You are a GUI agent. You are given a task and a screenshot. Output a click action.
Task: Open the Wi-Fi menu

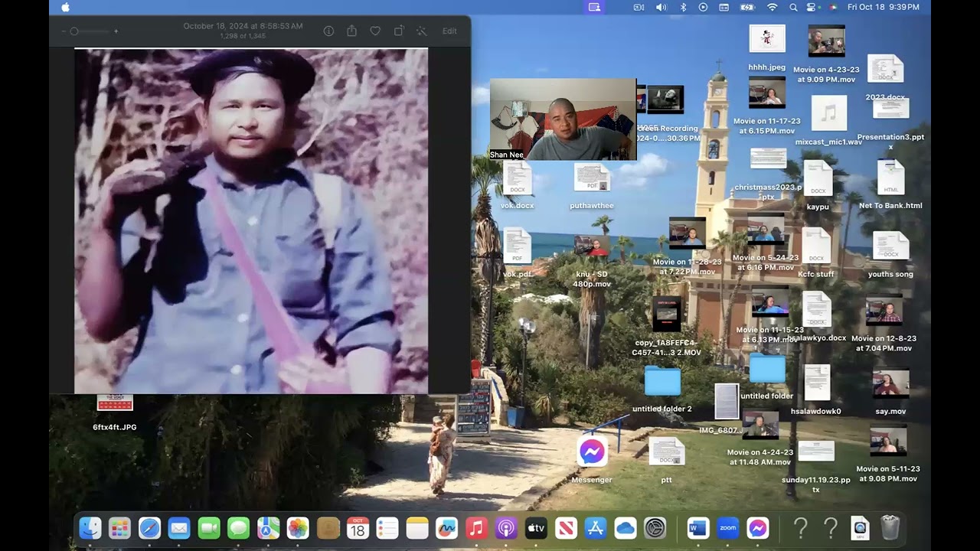point(772,7)
